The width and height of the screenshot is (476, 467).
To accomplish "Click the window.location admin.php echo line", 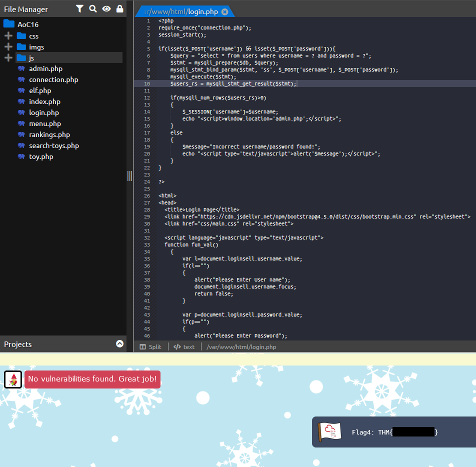I will 261,118.
